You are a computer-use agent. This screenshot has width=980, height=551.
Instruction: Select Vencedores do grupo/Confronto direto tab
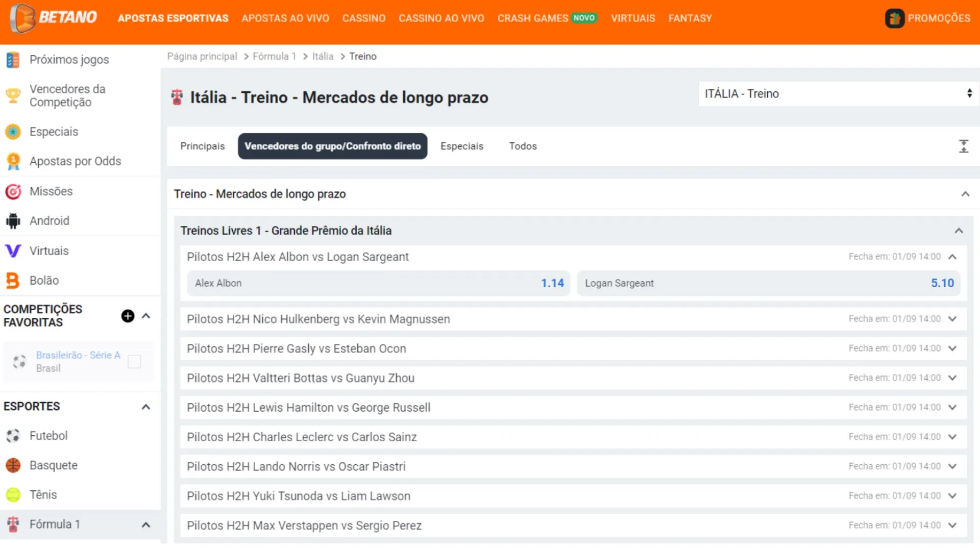tap(332, 146)
